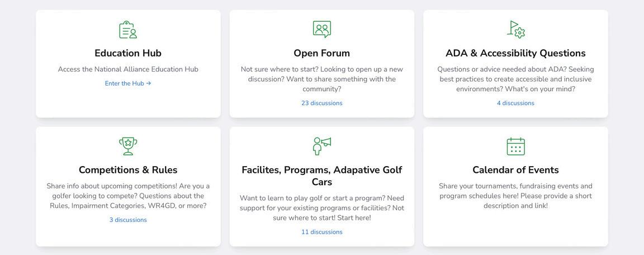Click the Calendar of Events icon
Viewport: 644px width, 255px height.
(x=515, y=146)
